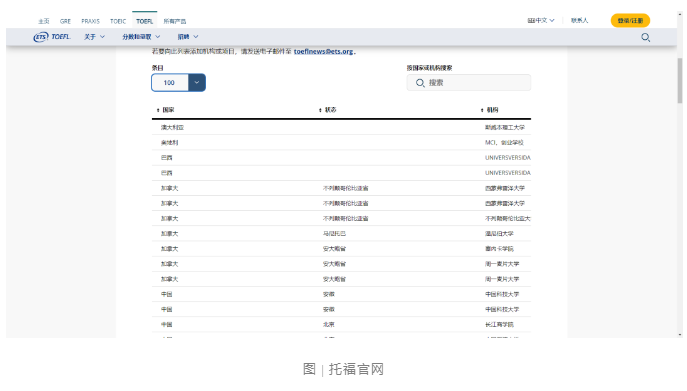Sort table by 国家 column arrows

158,110
